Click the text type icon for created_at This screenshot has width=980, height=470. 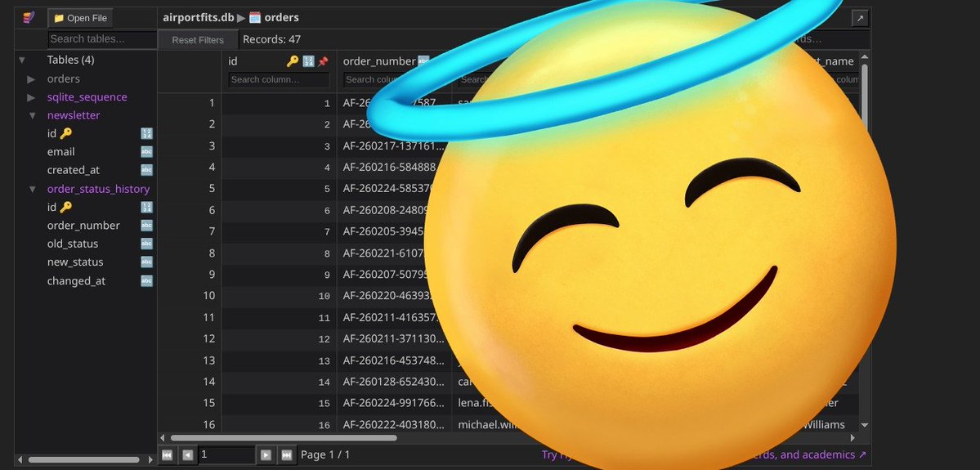pyautogui.click(x=147, y=170)
